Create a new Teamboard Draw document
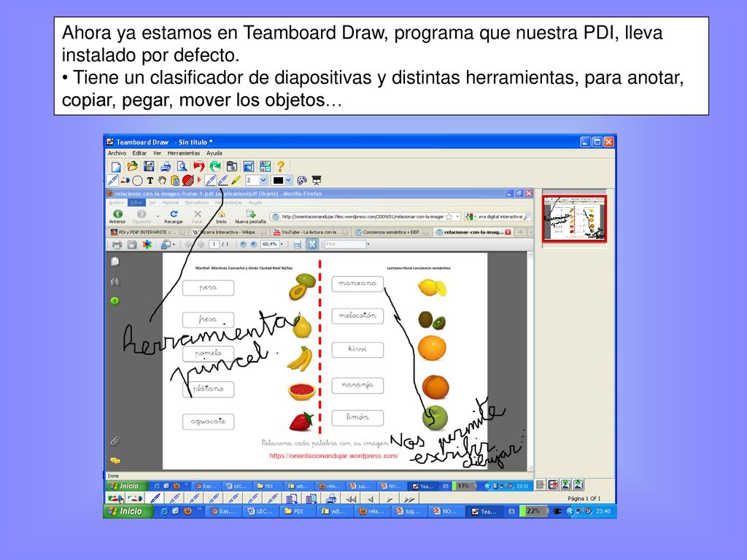747x560 pixels. point(116,166)
